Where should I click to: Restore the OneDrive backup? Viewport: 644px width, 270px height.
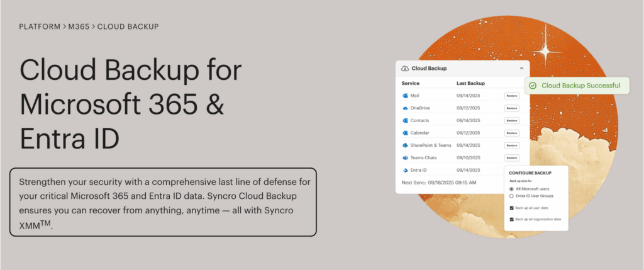point(512,108)
